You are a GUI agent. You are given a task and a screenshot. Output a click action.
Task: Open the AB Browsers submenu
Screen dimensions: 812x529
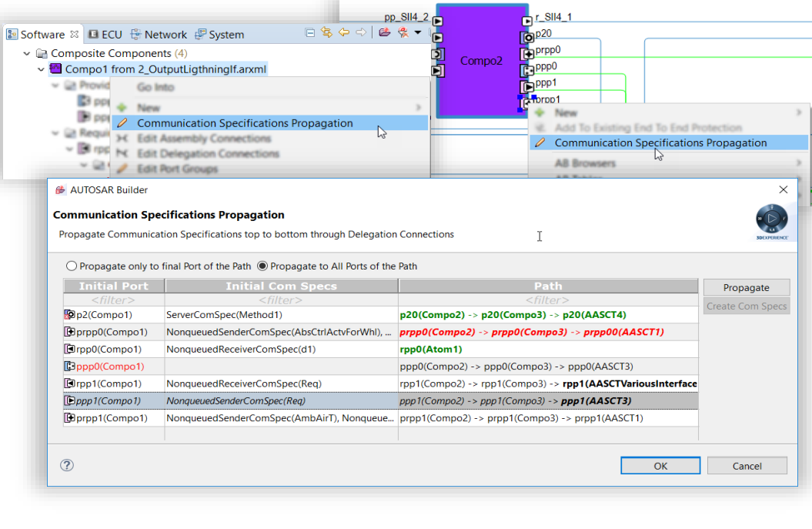coord(669,163)
